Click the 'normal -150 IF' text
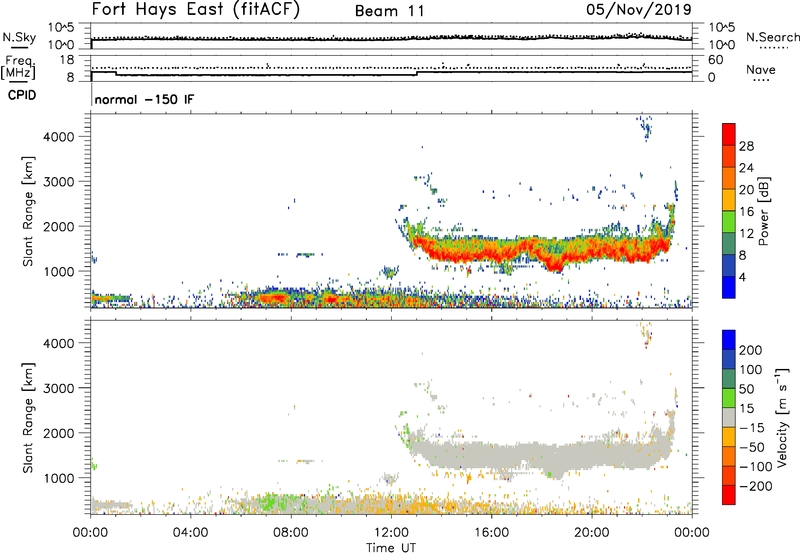The height and width of the screenshot is (554, 800). point(144,99)
